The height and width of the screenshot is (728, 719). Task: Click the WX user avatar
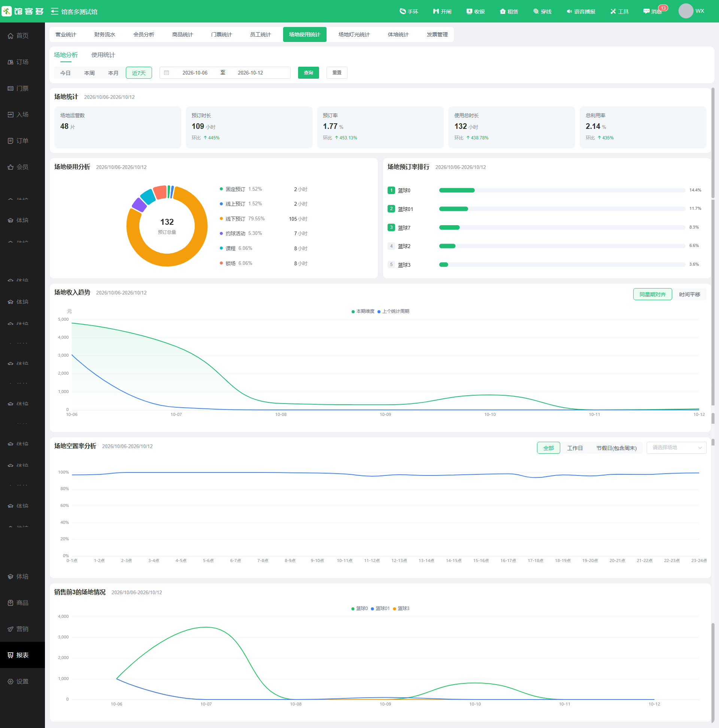pyautogui.click(x=685, y=11)
